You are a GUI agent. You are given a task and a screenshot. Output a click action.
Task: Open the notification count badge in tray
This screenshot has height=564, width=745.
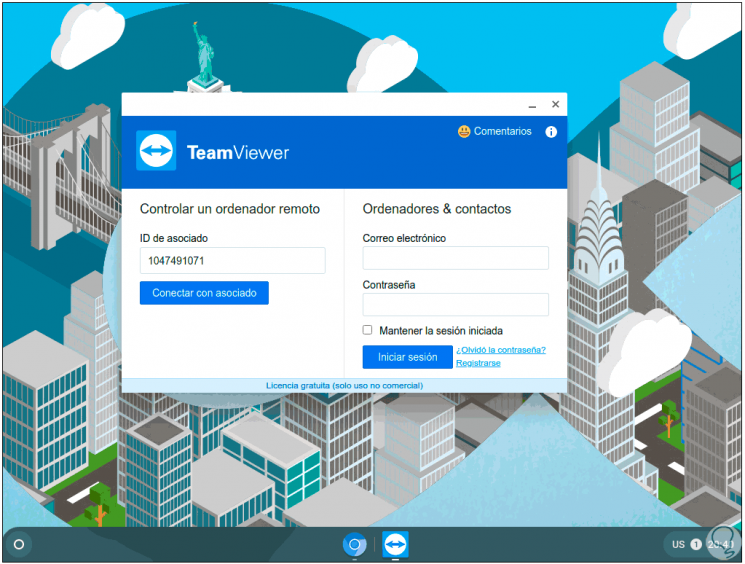(x=696, y=545)
